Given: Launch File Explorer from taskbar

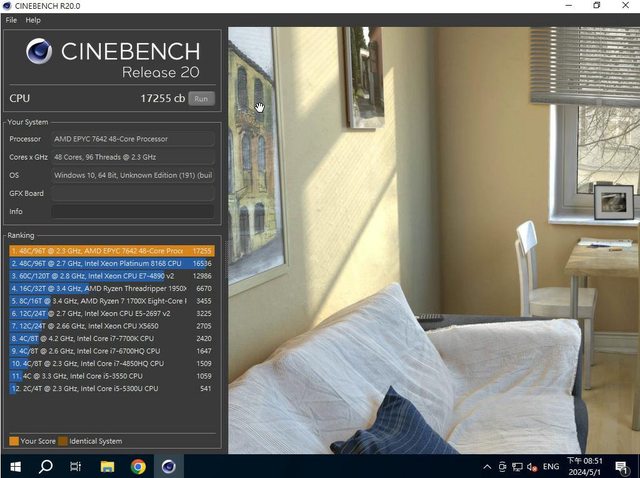Looking at the screenshot, I should 107,466.
